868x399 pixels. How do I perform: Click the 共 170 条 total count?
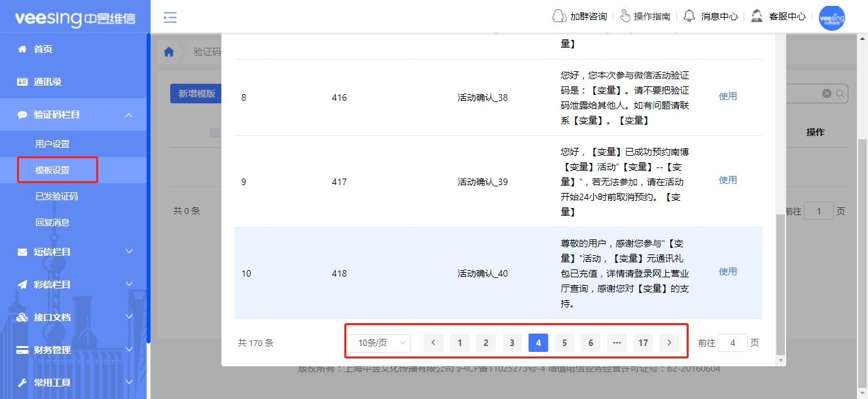(x=255, y=343)
